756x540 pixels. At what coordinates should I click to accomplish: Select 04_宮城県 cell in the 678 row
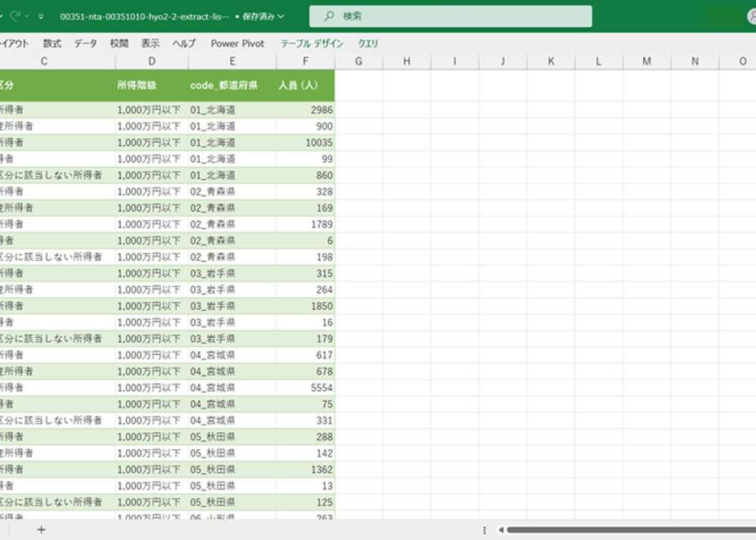(232, 371)
